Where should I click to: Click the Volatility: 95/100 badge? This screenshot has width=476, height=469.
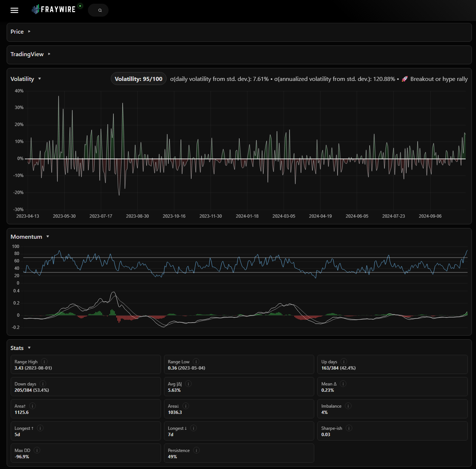pyautogui.click(x=138, y=79)
